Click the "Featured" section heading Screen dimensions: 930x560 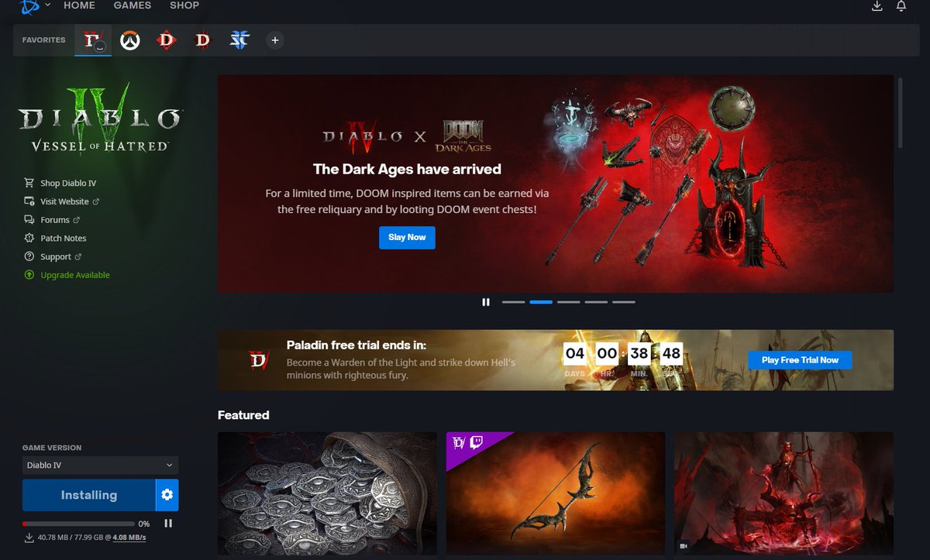(x=243, y=415)
